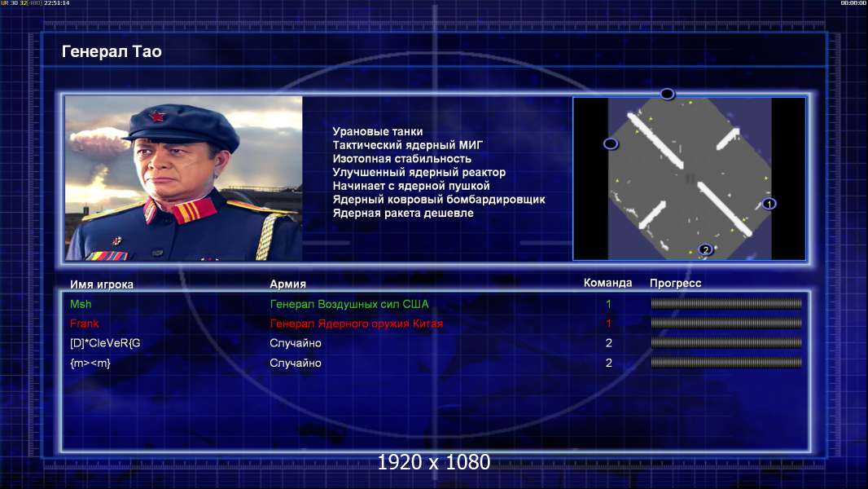Click 'Тактический ядерный МИГ' text

tap(407, 145)
